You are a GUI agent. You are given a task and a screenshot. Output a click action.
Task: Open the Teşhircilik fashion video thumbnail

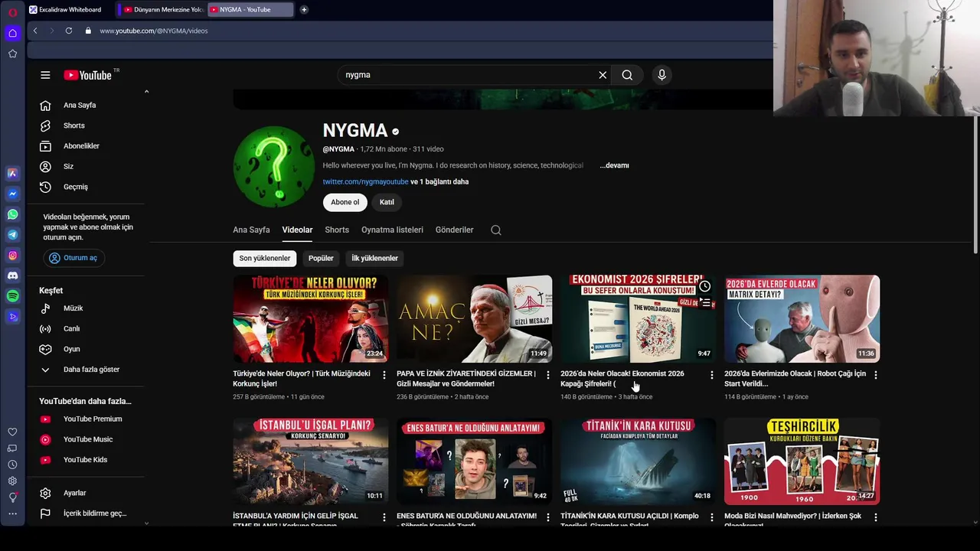(802, 461)
